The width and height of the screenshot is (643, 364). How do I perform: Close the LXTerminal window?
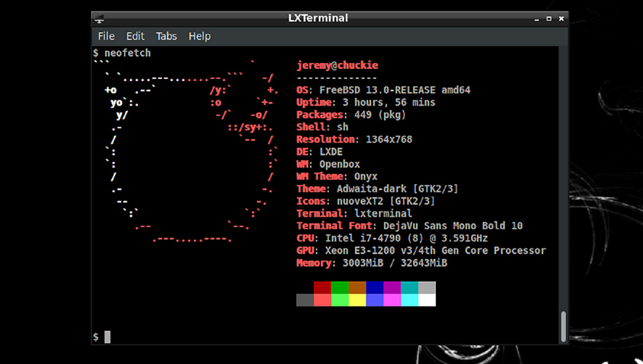(x=561, y=19)
